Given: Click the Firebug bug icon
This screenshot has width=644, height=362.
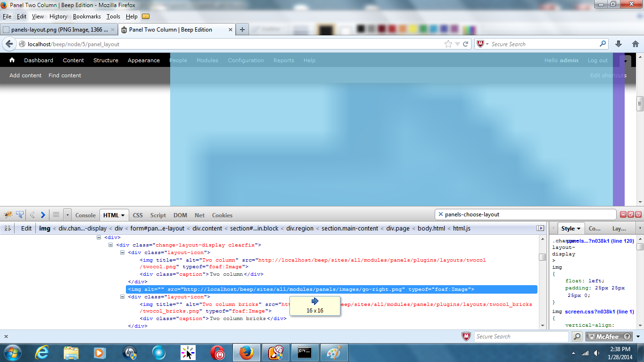Looking at the screenshot, I should (8, 215).
